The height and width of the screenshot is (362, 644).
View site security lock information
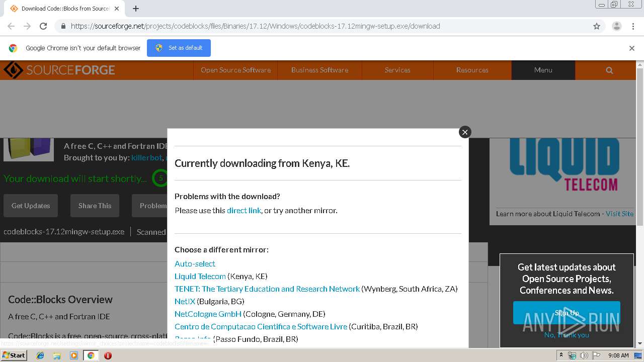coord(63,26)
